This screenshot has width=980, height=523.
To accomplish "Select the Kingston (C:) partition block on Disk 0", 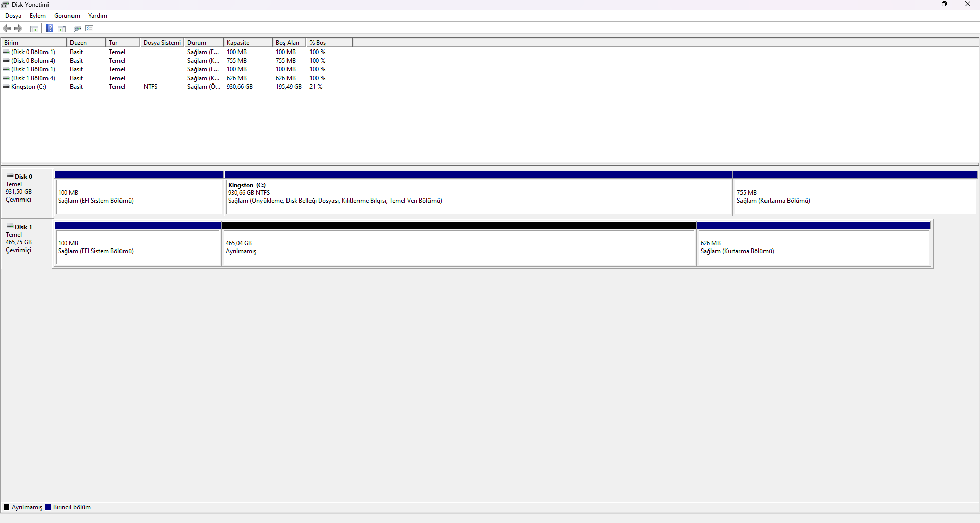I will point(478,193).
